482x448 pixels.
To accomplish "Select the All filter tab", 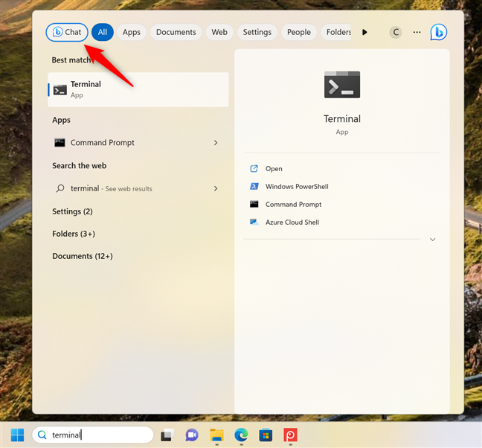I will tap(103, 32).
